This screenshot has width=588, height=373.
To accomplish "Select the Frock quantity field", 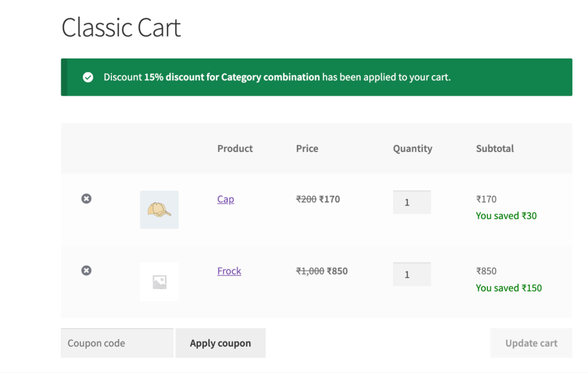I will click(412, 274).
